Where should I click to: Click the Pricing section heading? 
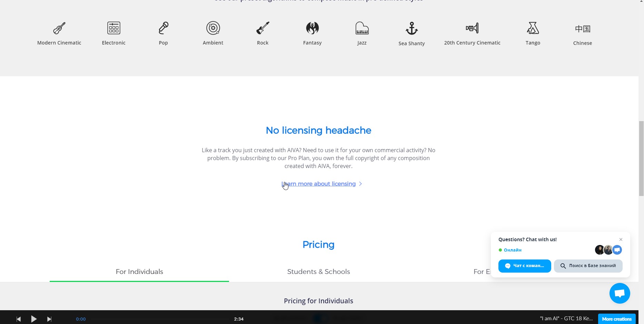(319, 245)
